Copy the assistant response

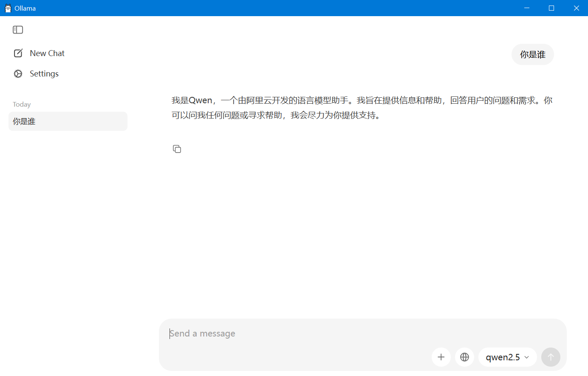(x=177, y=149)
